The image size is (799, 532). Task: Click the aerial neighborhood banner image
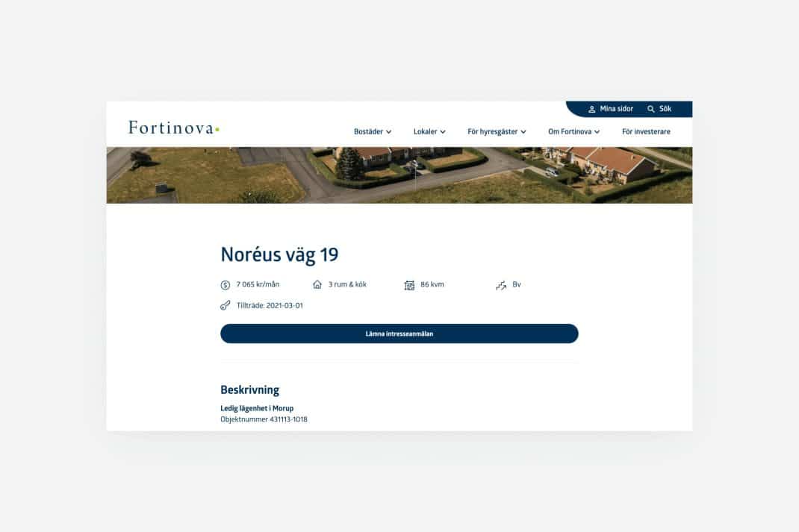click(399, 175)
